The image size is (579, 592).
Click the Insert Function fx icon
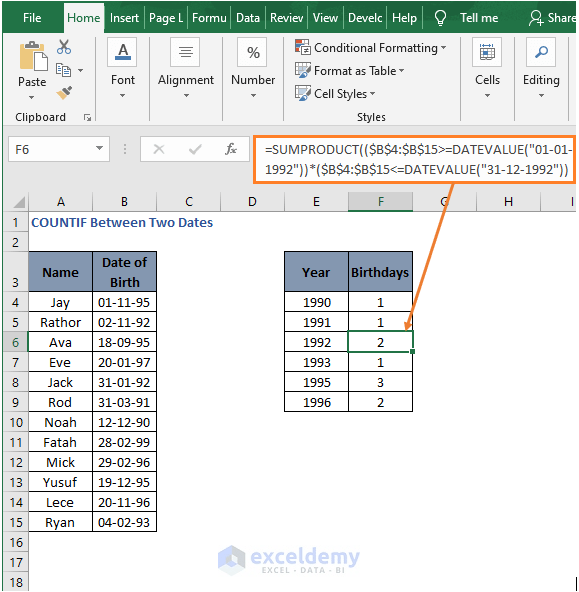pos(231,150)
